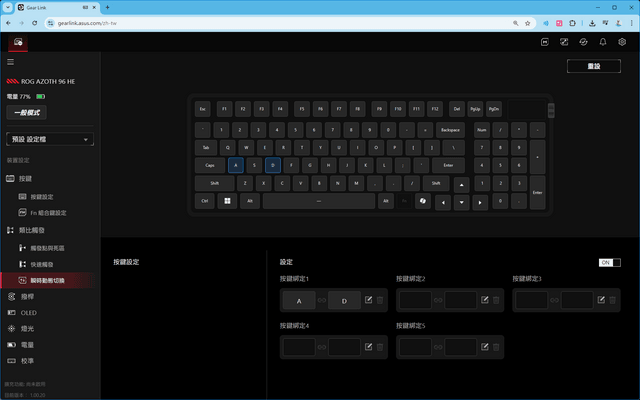Click the left arrow key on the keyboard
Image resolution: width=640 pixels, height=400 pixels.
click(443, 202)
